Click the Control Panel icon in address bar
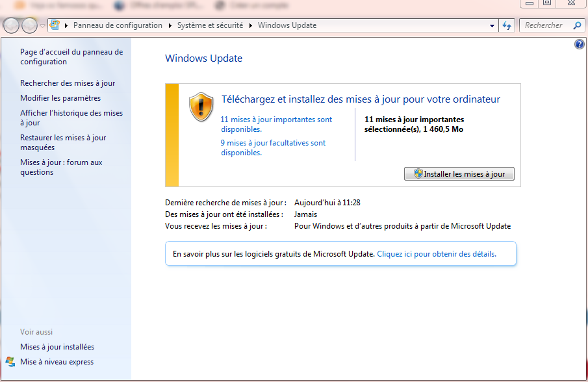588x382 pixels. click(x=55, y=25)
